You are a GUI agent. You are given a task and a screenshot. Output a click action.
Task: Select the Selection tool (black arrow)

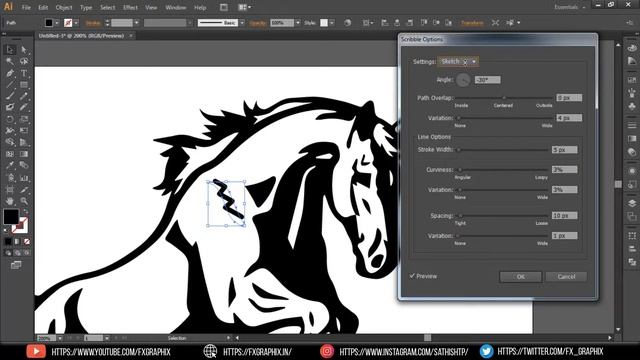[x=10, y=49]
